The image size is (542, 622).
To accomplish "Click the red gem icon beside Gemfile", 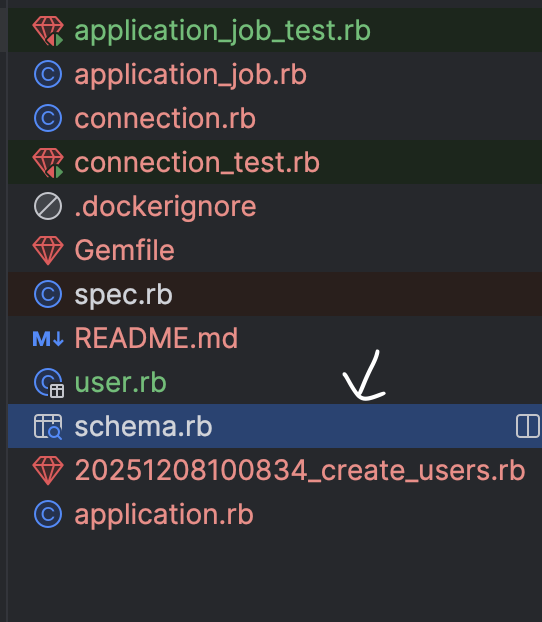I will tap(48, 251).
